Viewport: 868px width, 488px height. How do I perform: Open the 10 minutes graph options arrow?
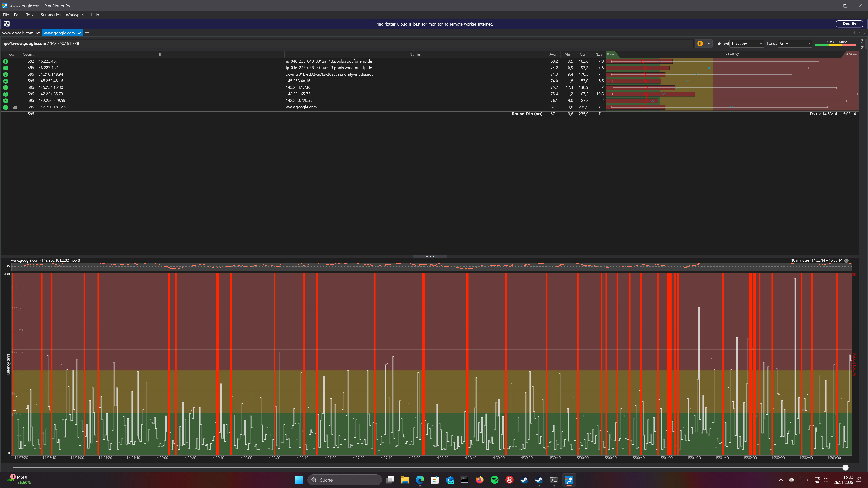(x=847, y=261)
